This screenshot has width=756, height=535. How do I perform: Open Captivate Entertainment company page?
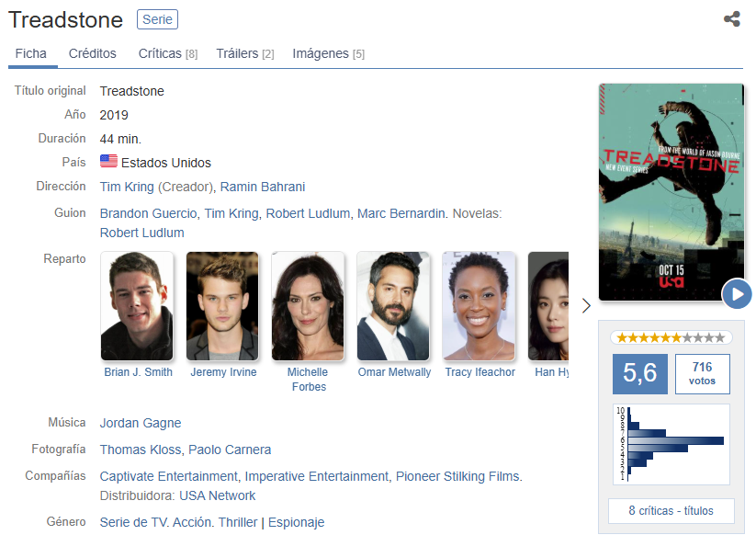169,476
